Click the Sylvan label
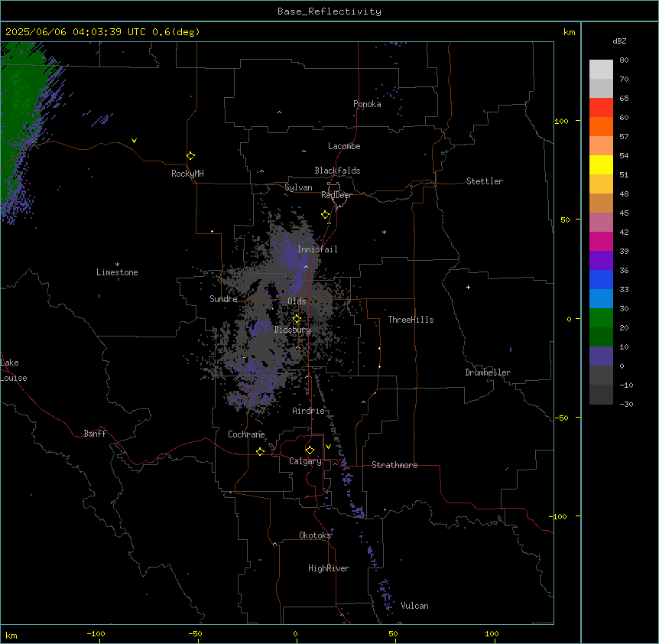 point(298,187)
